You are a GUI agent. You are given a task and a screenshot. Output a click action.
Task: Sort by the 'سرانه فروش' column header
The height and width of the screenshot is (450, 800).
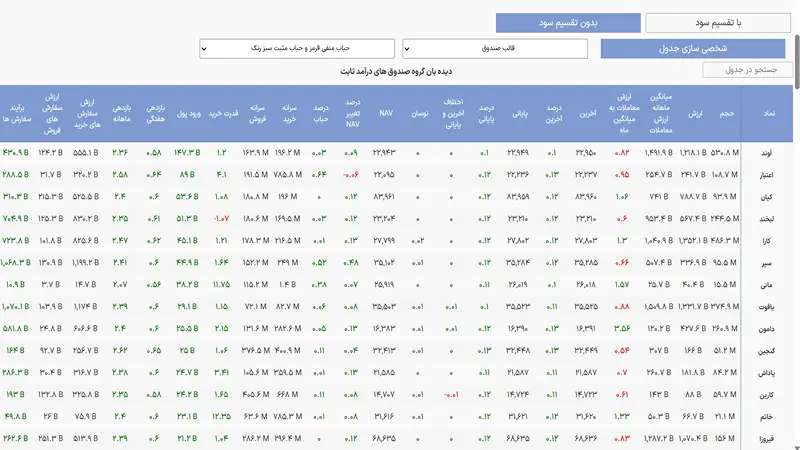(x=258, y=113)
